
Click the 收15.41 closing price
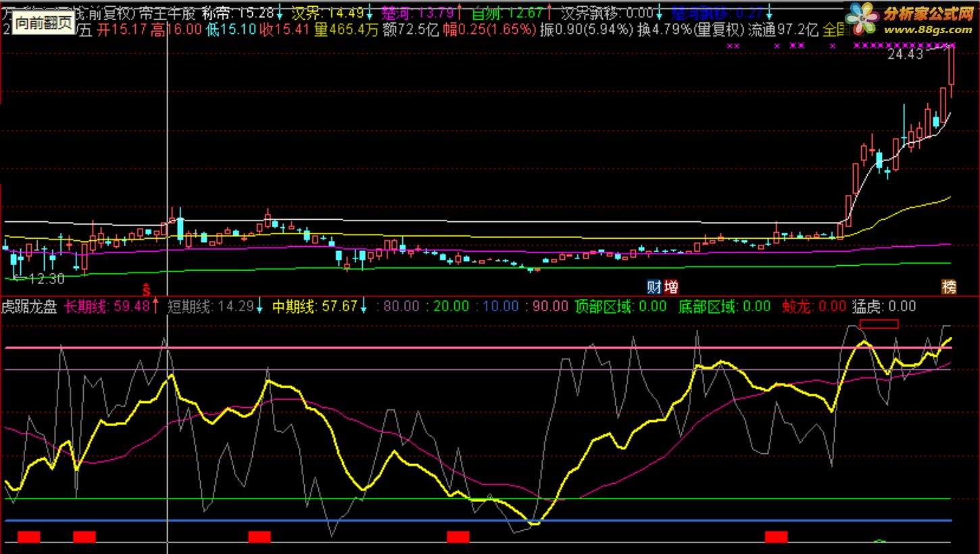pos(284,29)
